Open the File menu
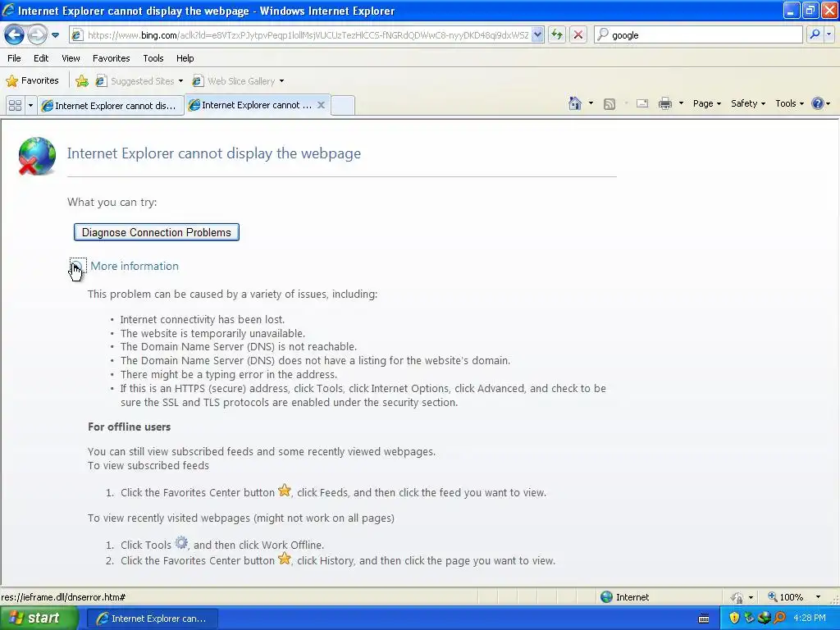This screenshot has height=630, width=840. click(14, 58)
